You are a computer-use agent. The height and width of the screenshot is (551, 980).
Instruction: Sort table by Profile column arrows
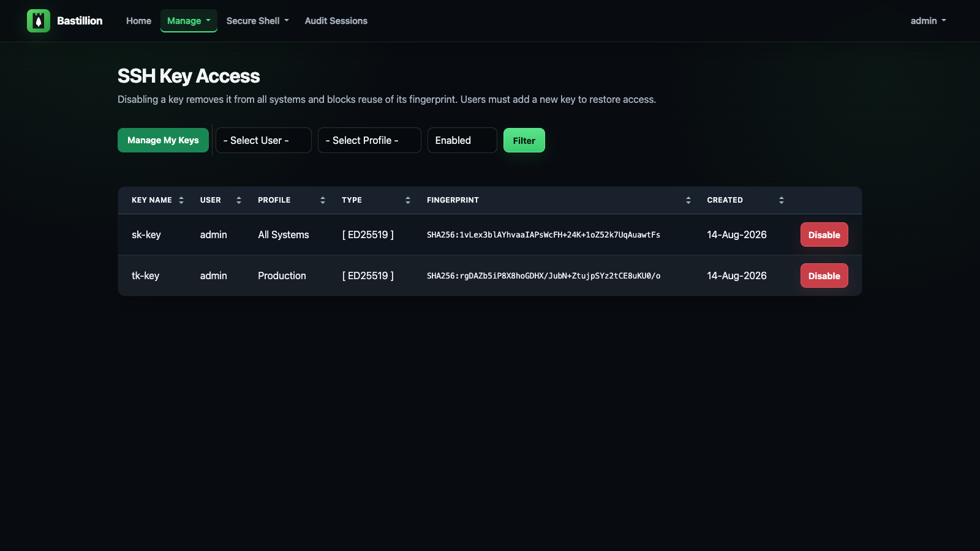click(323, 200)
